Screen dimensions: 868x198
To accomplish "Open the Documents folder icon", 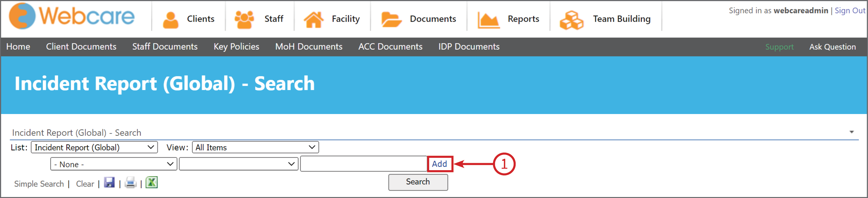I will 391,20.
